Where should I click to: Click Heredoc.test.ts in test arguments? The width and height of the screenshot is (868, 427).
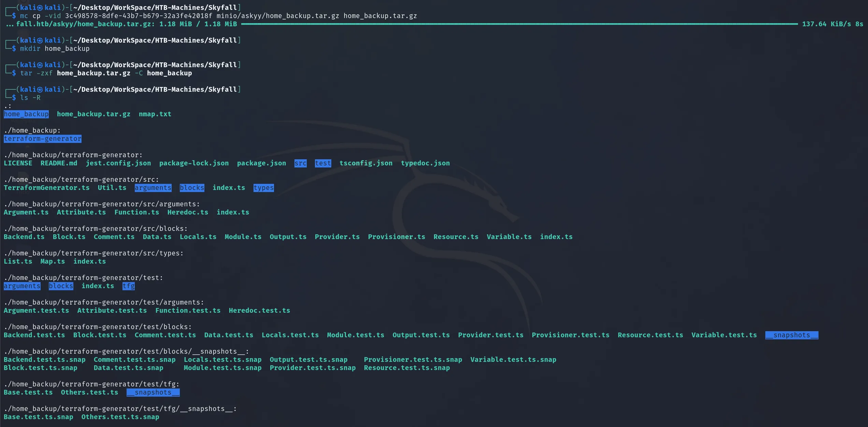coord(259,311)
